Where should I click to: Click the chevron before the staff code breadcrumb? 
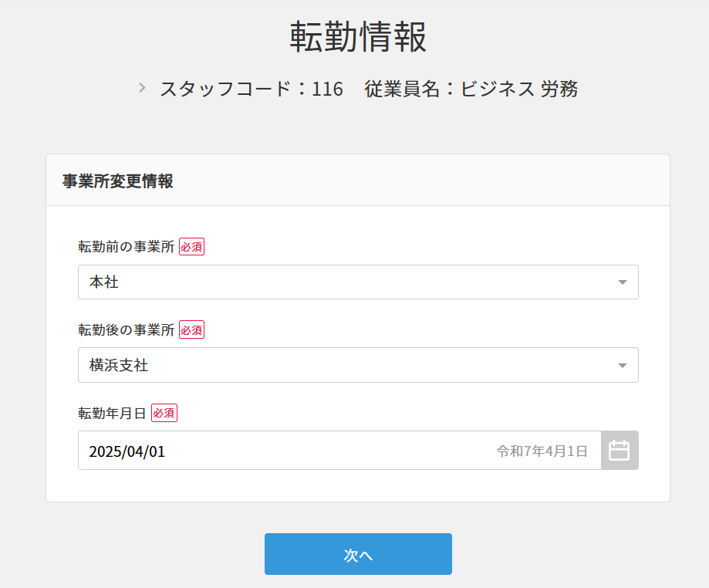click(x=141, y=89)
